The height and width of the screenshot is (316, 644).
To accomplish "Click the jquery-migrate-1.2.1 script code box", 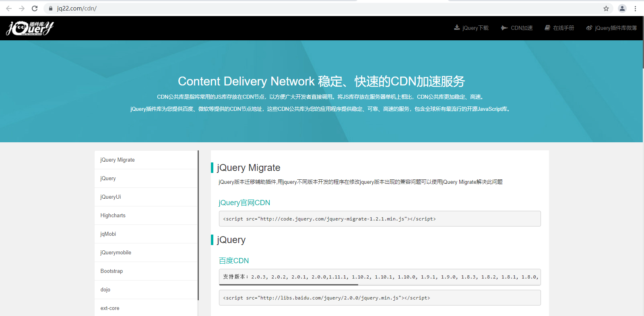I will coord(380,219).
